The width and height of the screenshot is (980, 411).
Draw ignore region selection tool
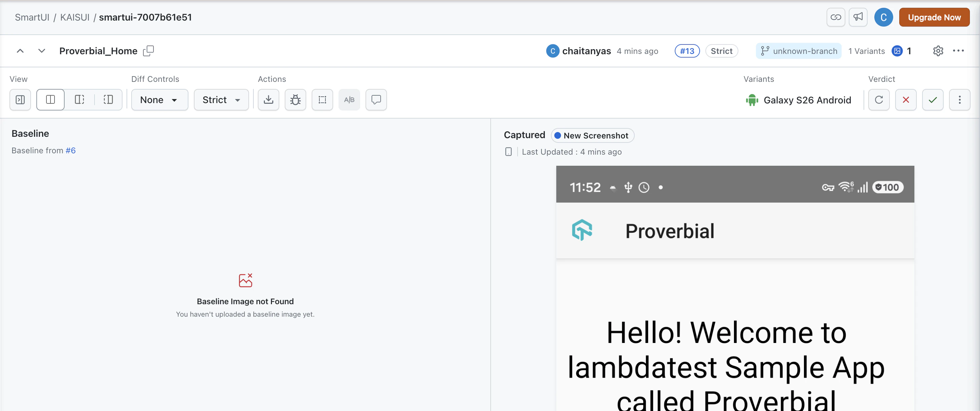tap(322, 100)
